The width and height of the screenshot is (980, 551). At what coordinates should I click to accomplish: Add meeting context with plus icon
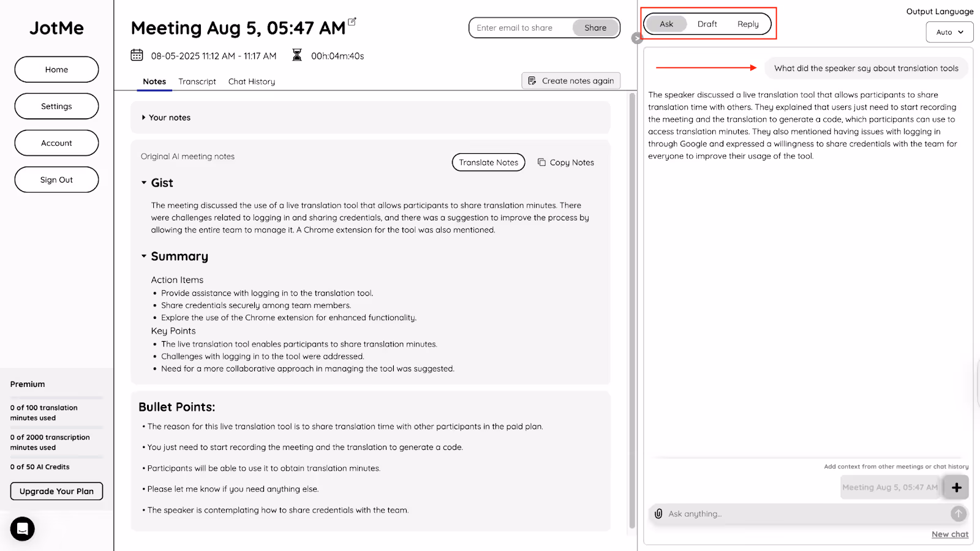(x=956, y=487)
